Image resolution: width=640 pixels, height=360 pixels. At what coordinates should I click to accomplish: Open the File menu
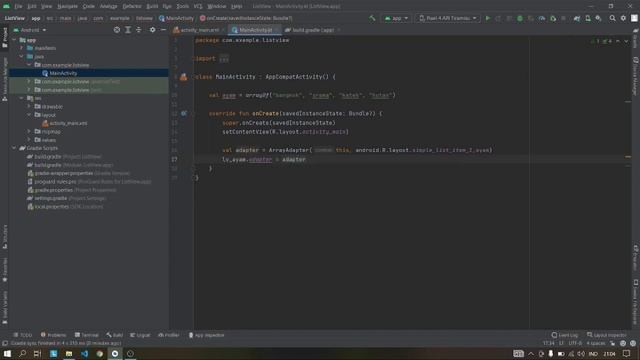tap(18, 7)
